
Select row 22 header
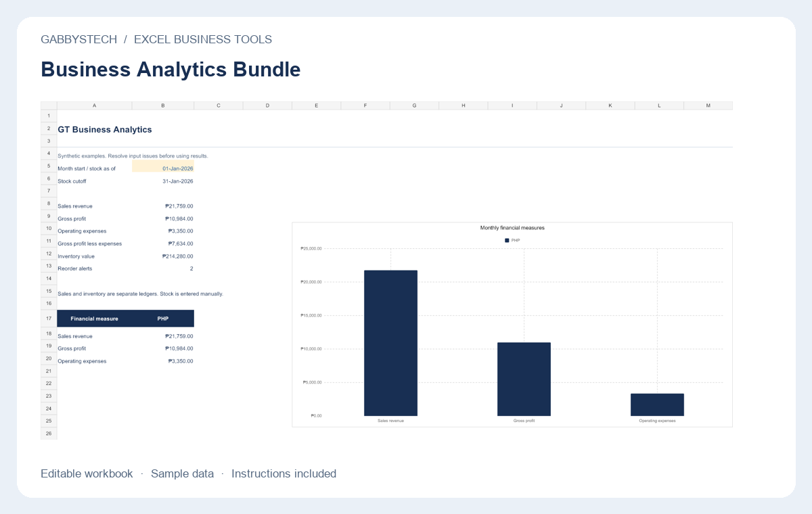pos(49,383)
